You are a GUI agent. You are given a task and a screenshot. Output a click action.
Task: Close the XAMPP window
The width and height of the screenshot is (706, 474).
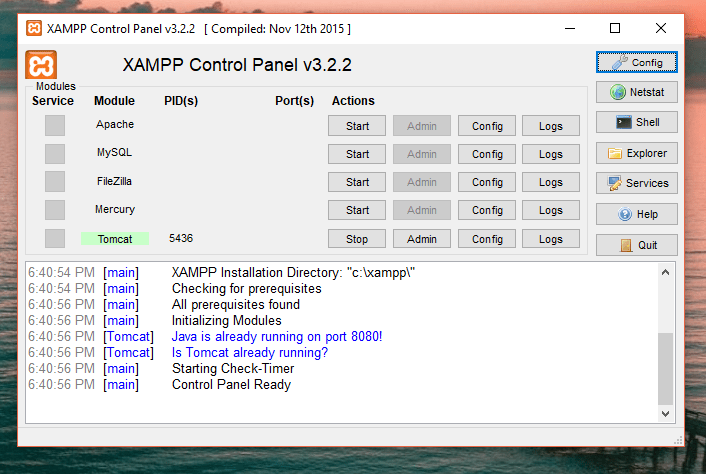point(661,28)
